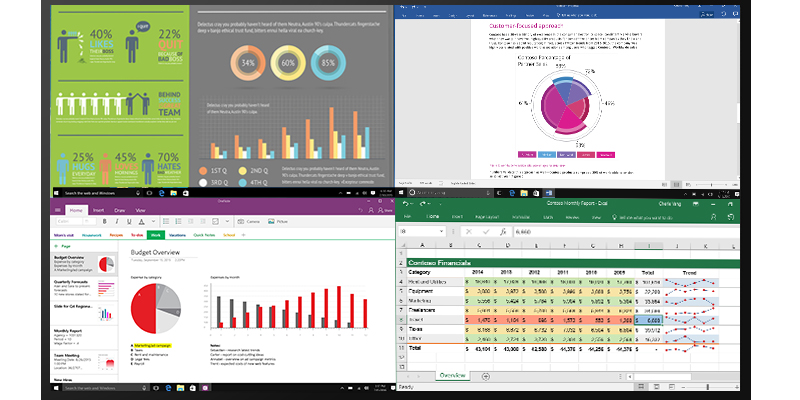Add a new sheet in Excel

(x=485, y=375)
